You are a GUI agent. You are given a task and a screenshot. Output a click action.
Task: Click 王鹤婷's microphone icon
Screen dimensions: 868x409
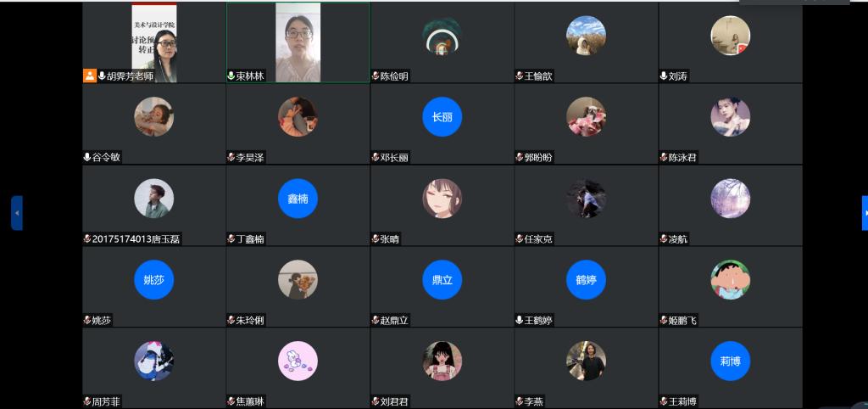(520, 320)
